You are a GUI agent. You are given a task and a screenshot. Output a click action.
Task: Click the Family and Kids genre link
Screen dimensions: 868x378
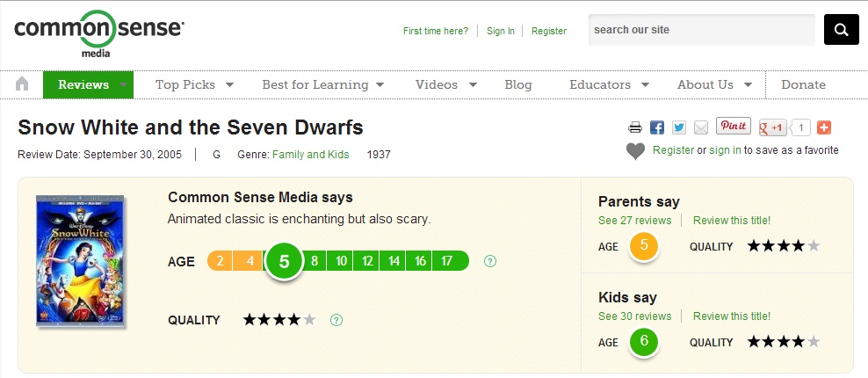click(310, 154)
